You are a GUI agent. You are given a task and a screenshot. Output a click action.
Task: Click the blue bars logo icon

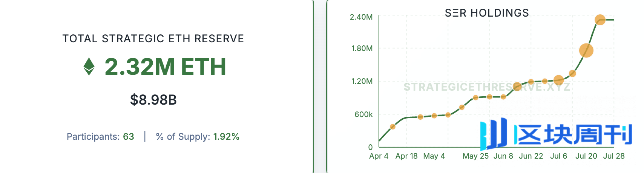coord(494,134)
